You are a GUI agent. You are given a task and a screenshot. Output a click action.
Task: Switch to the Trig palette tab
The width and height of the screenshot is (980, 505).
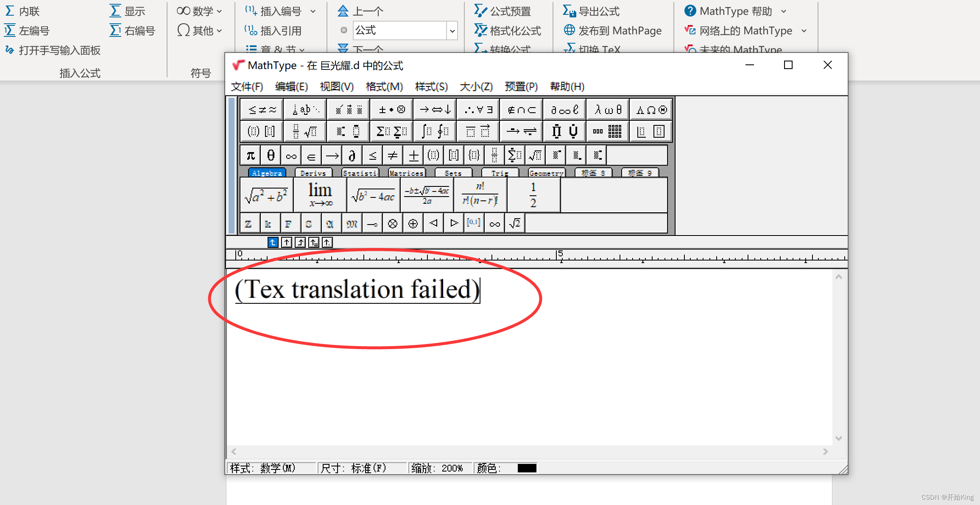pyautogui.click(x=500, y=173)
